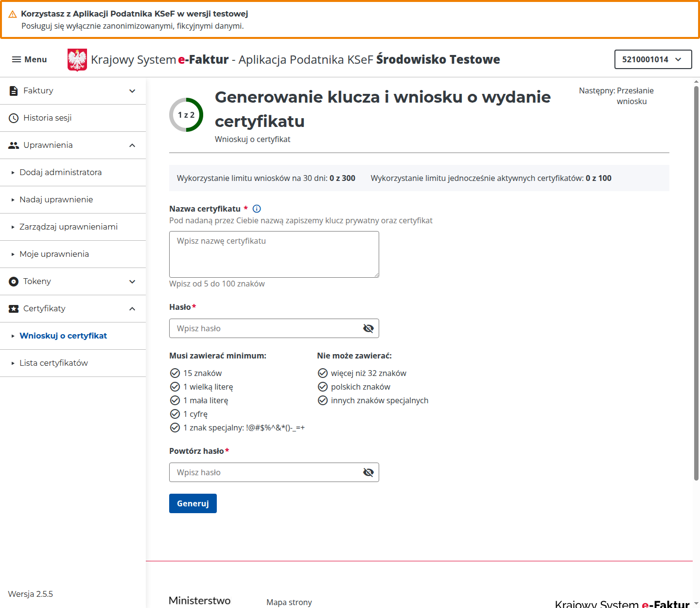Click the "1 wielką literę" requirement
Viewport: 700px width, 608px height.
[x=208, y=387]
